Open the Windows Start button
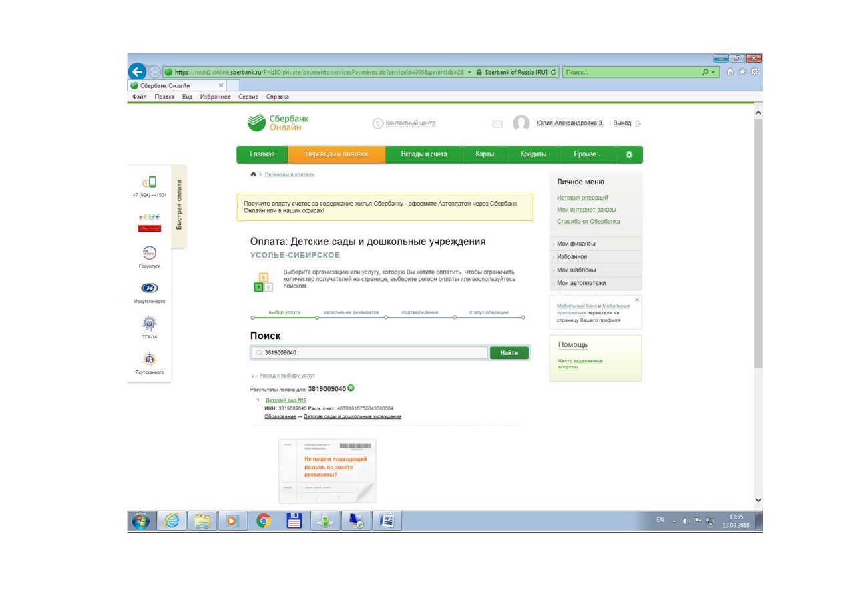The width and height of the screenshot is (868, 614). 140,521
